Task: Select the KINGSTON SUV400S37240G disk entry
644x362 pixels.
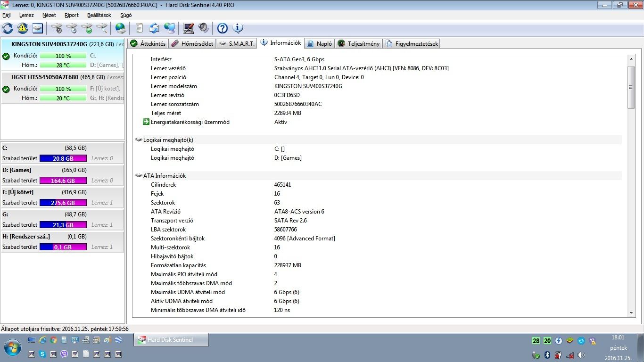Action: 63,55
